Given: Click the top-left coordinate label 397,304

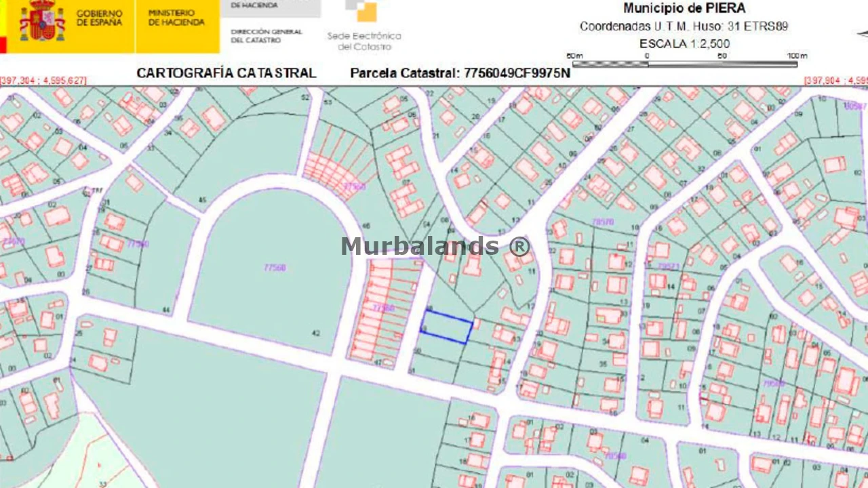Looking at the screenshot, I should coord(43,81).
